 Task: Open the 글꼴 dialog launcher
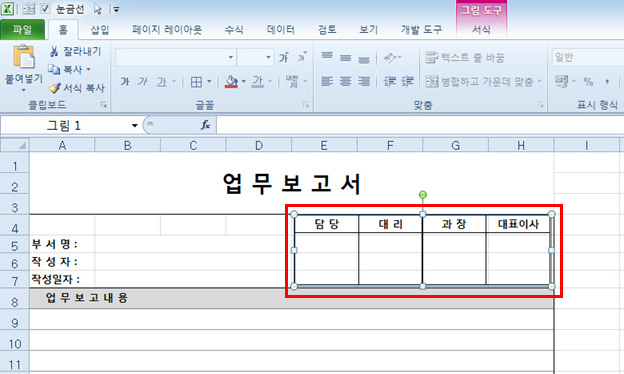[x=306, y=105]
